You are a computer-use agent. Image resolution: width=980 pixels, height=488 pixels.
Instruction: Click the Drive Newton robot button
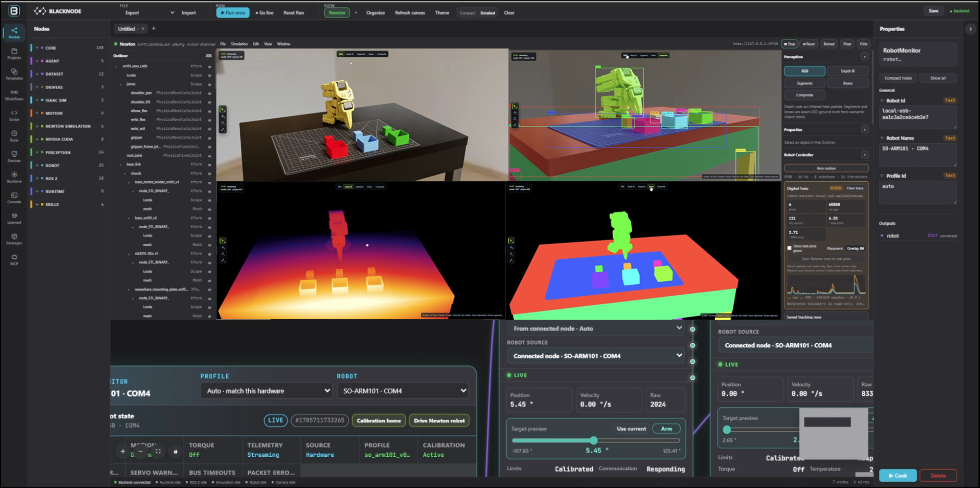439,420
